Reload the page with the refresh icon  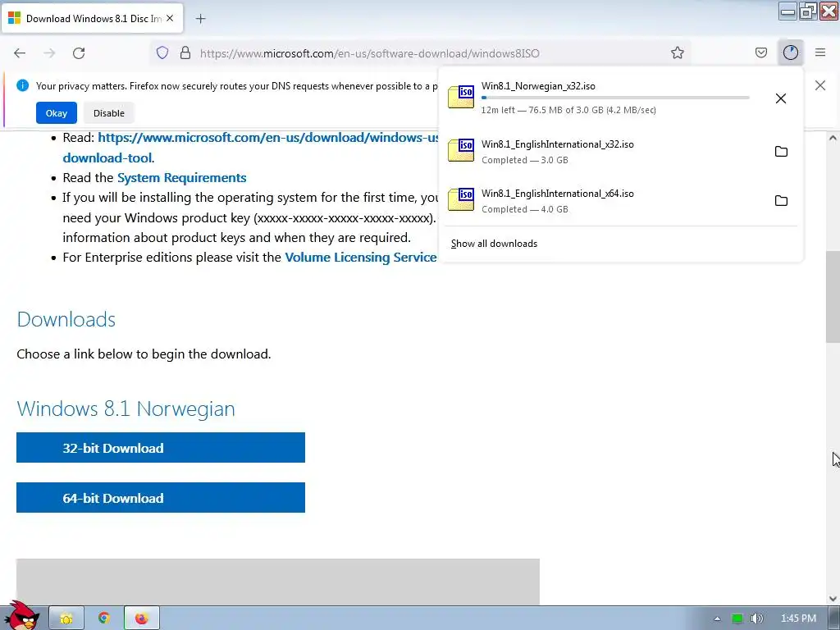pyautogui.click(x=79, y=53)
